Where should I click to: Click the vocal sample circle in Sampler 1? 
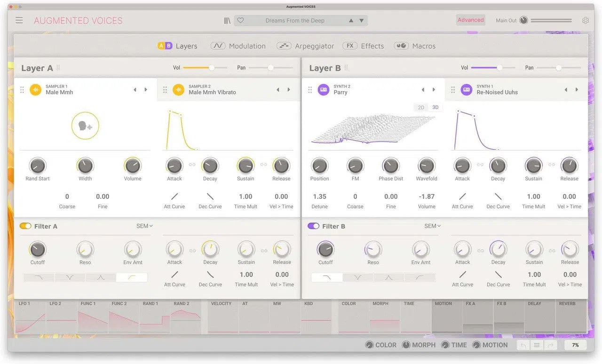85,126
